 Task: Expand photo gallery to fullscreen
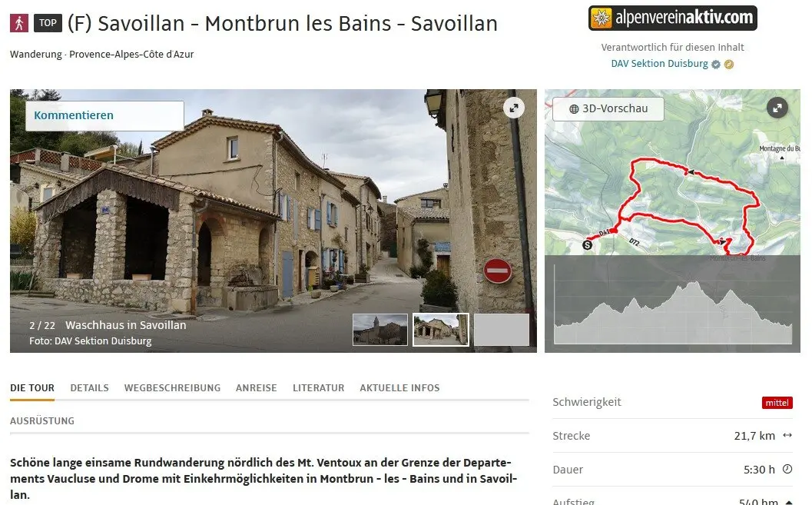[514, 108]
